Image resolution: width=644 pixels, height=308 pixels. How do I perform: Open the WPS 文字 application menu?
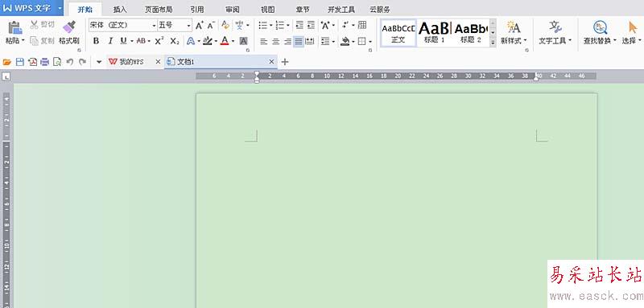pos(31,8)
